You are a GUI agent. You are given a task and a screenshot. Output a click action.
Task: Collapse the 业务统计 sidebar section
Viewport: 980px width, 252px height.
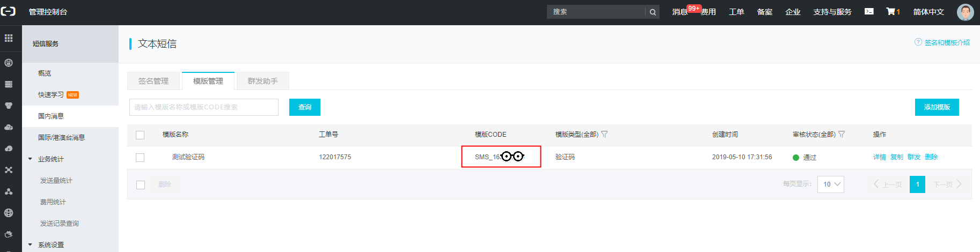30,159
